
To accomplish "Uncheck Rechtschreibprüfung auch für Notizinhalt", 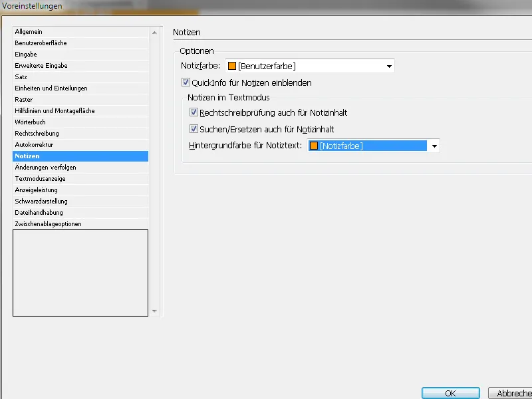I will (x=194, y=112).
